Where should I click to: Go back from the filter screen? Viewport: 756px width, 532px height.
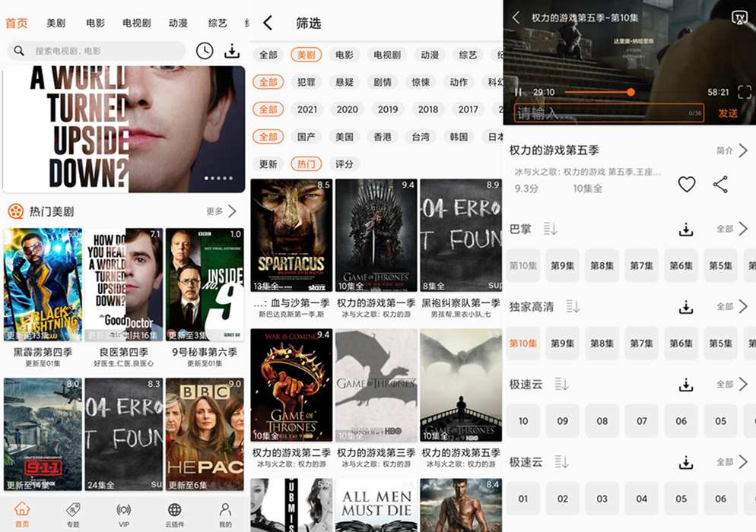[268, 23]
